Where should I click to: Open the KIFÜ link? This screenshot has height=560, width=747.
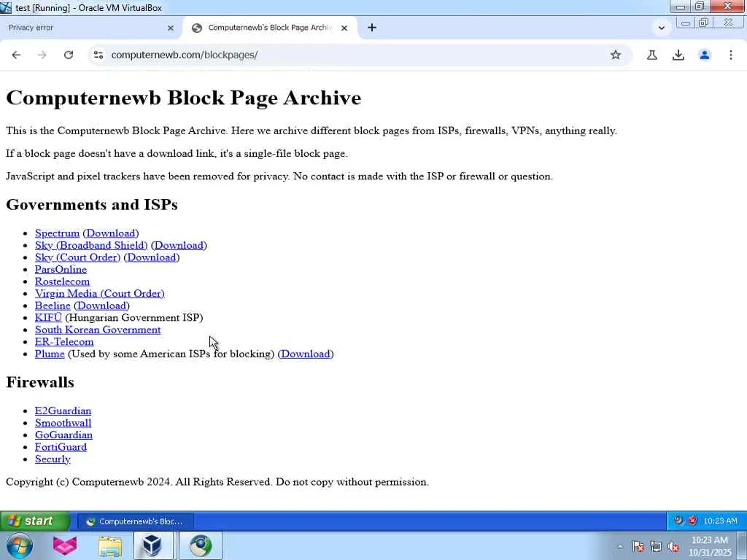49,318
